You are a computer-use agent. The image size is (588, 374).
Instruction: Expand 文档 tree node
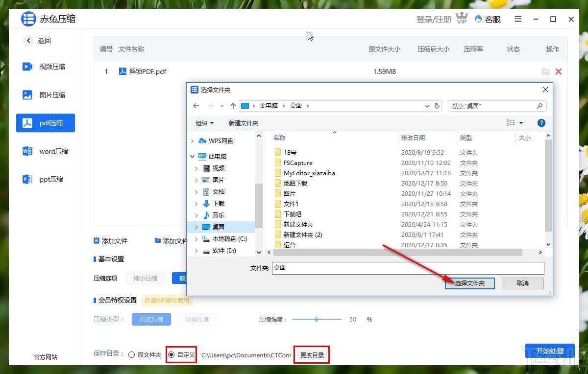click(x=196, y=192)
